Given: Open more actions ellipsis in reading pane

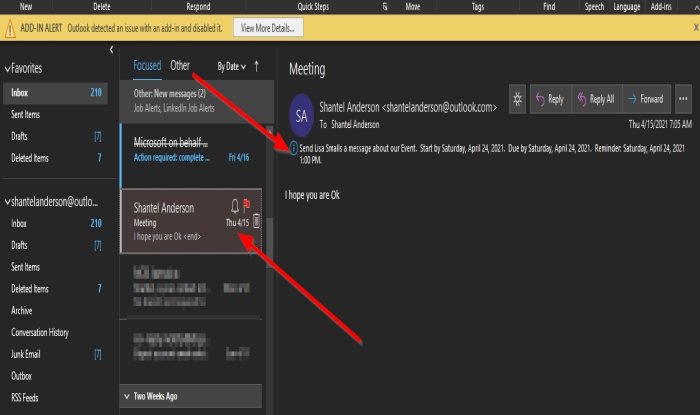Looking at the screenshot, I should [x=683, y=99].
